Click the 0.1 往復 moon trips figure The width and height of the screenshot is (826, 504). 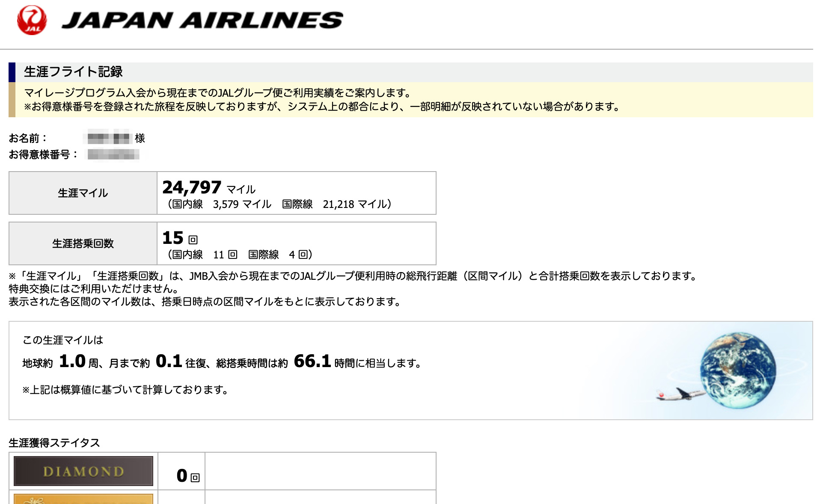[169, 362]
